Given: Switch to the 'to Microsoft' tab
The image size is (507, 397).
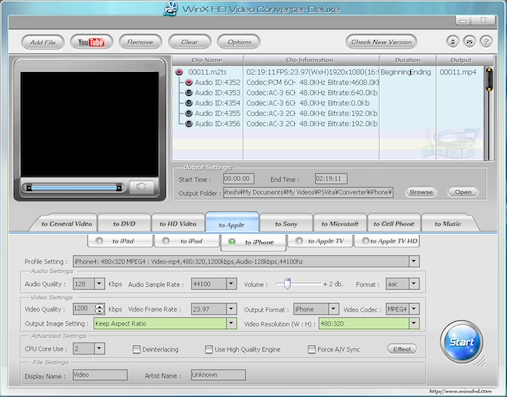Looking at the screenshot, I should (340, 224).
